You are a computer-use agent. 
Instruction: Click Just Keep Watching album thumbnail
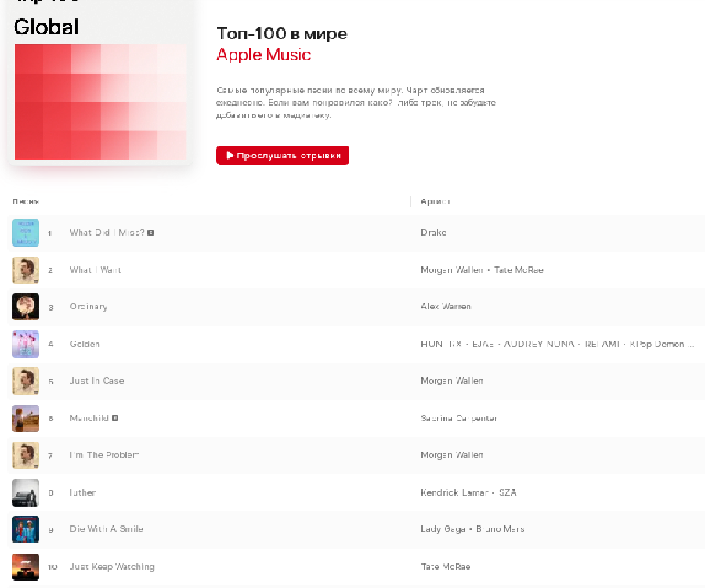25,567
